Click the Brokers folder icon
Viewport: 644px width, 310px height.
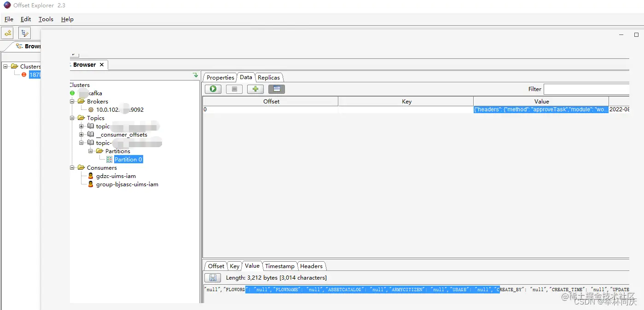(81, 102)
